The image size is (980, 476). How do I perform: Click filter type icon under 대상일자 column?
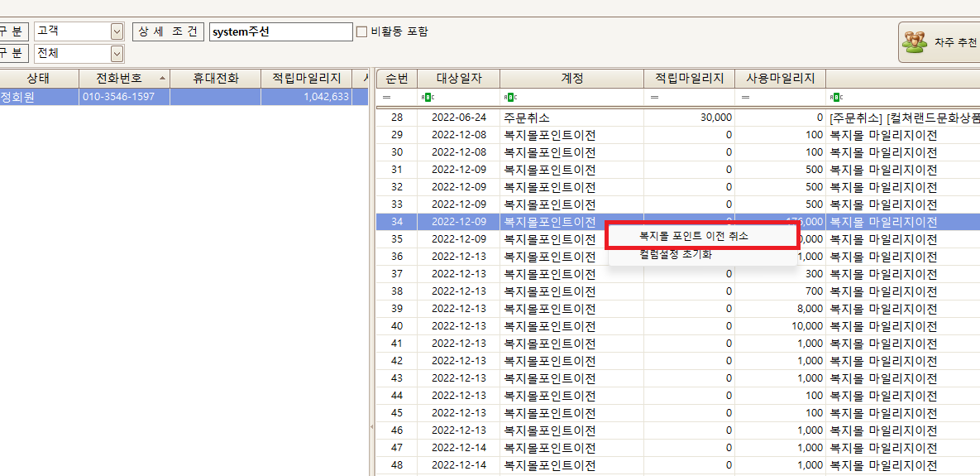pyautogui.click(x=427, y=98)
